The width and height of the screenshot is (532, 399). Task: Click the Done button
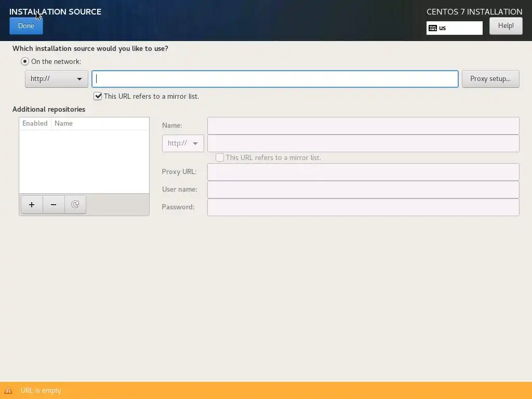point(26,26)
